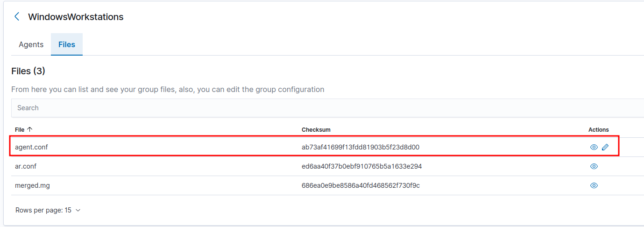Sort table by the File column
The width and height of the screenshot is (644, 227).
coord(23,129)
